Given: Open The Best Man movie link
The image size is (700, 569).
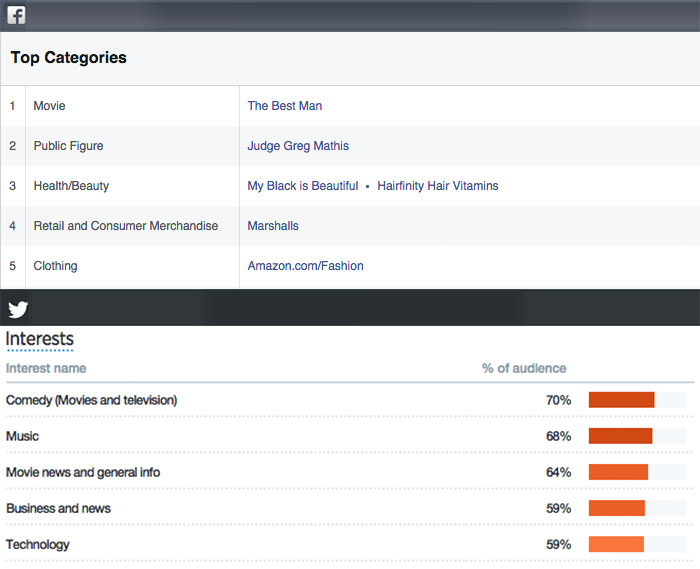Looking at the screenshot, I should (x=285, y=106).
